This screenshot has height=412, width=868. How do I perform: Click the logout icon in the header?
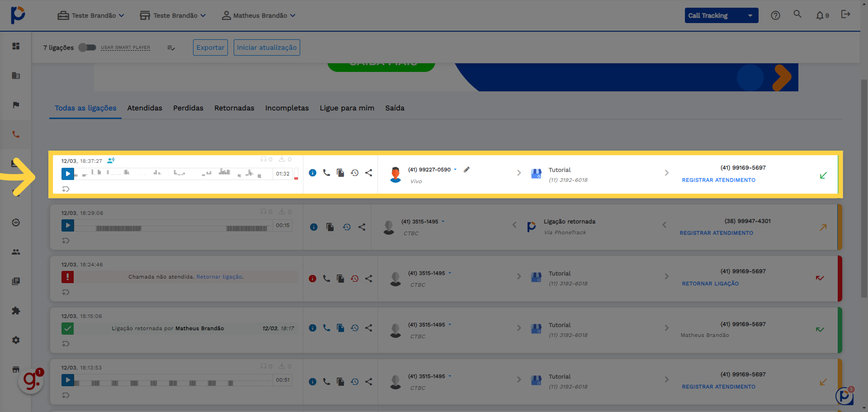click(x=845, y=14)
